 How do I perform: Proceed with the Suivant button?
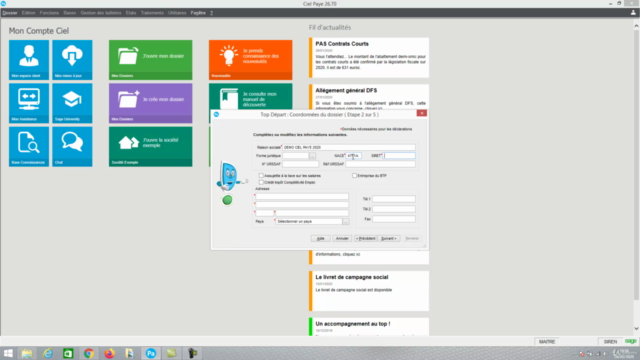[389, 238]
